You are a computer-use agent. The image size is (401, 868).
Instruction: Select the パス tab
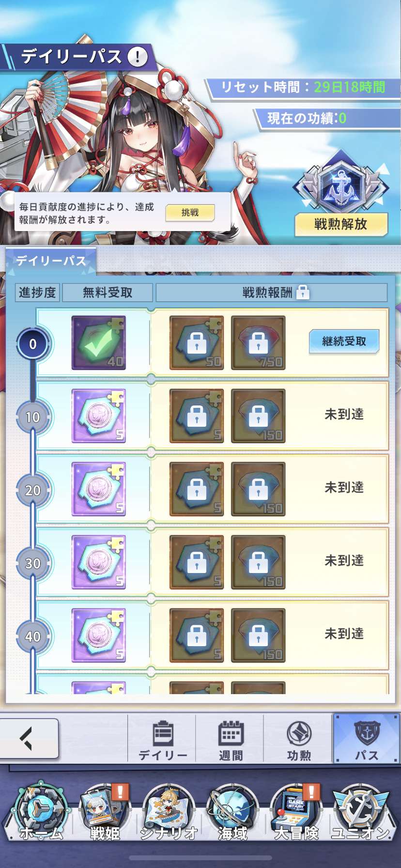(x=367, y=740)
